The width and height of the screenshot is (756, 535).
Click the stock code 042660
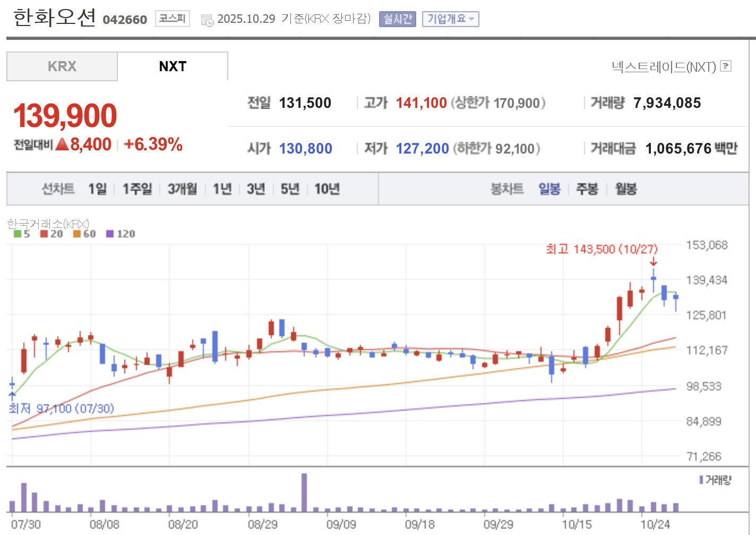click(125, 20)
